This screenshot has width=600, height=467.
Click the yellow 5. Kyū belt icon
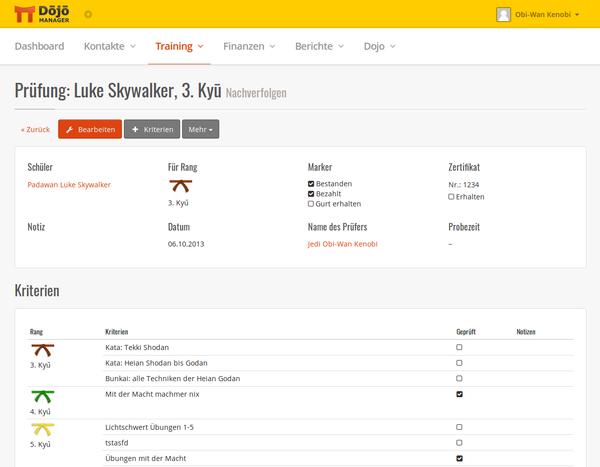(x=42, y=429)
